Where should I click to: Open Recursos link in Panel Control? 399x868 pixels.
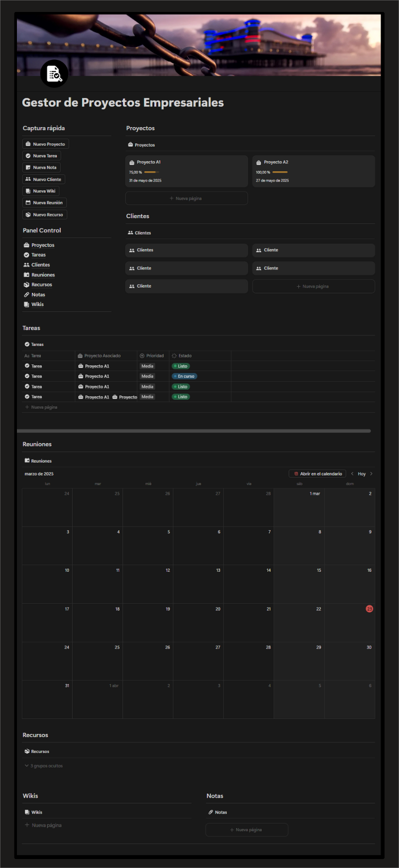[x=38, y=285]
